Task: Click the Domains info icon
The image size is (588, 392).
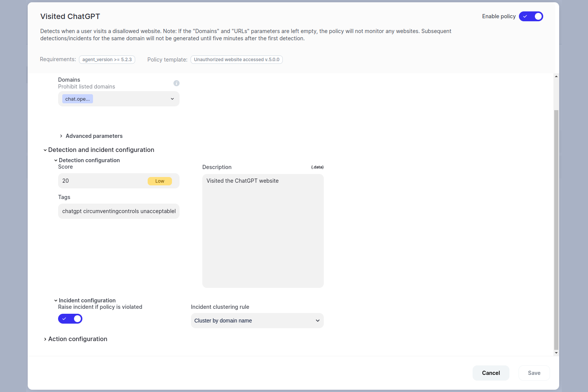Action: pos(177,83)
